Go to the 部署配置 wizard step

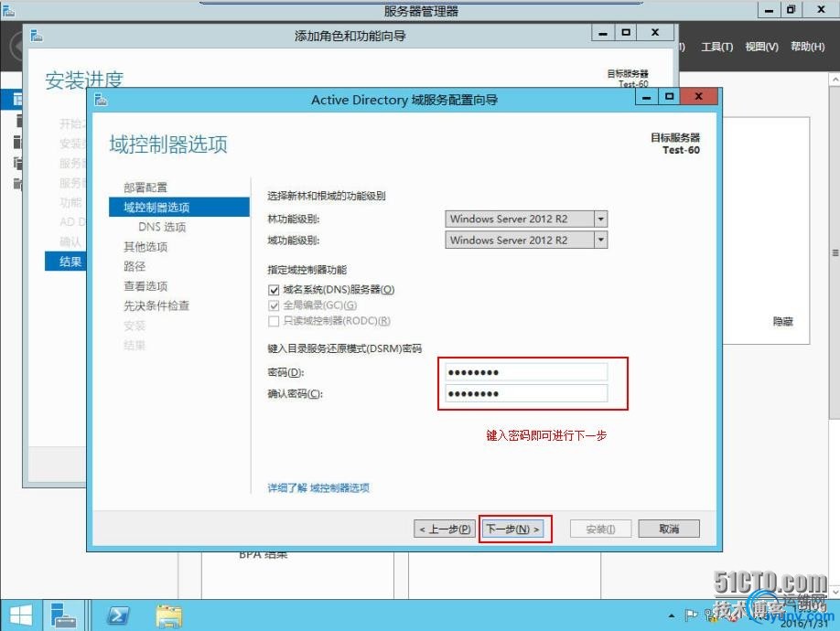145,187
